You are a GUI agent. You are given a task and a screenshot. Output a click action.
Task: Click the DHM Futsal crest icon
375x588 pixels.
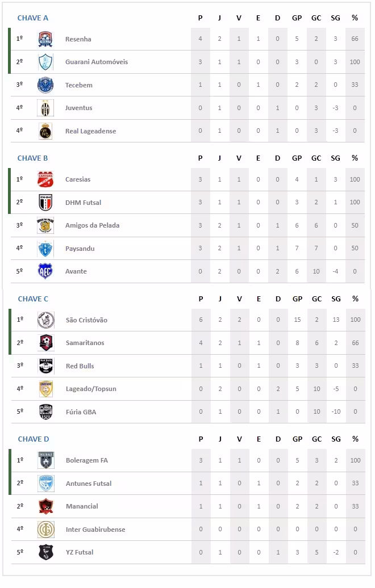click(45, 203)
